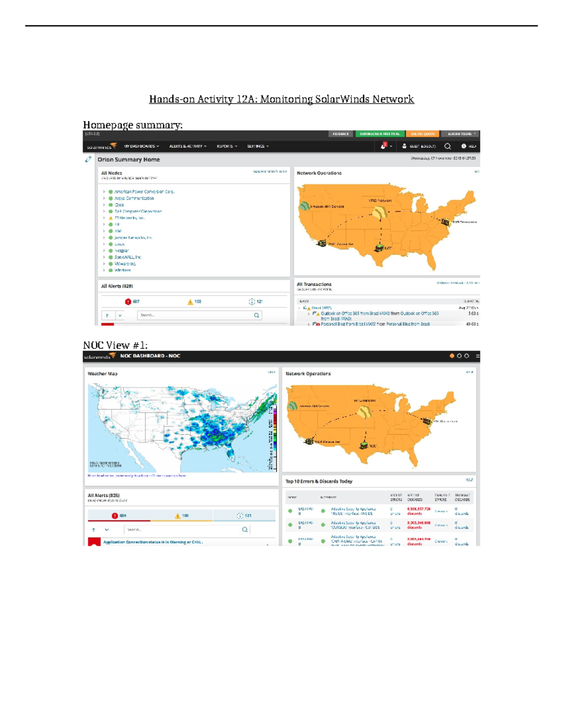
Task: Expand the Cisco node group
Action: click(104, 205)
